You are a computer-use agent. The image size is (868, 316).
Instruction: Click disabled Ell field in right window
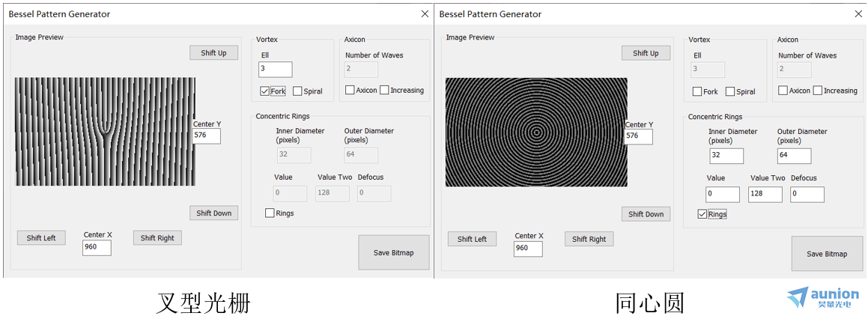coord(708,70)
